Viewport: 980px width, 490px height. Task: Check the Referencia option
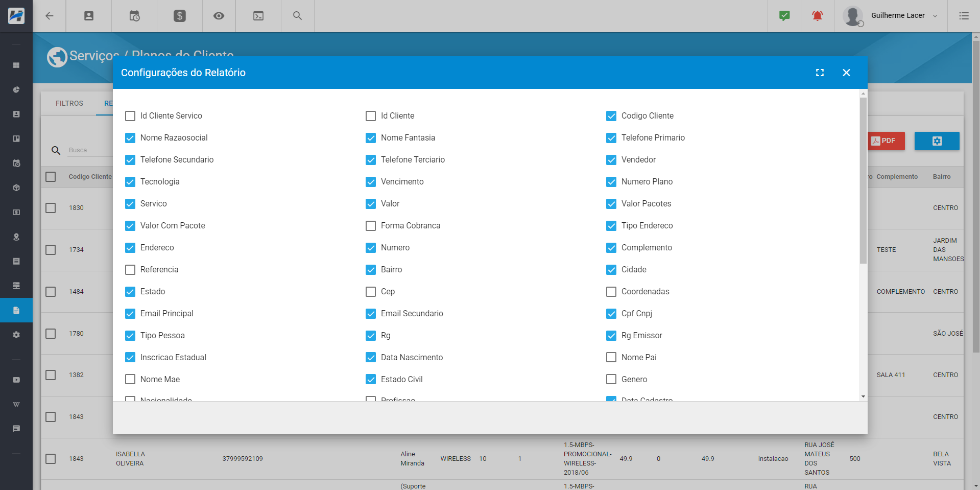tap(130, 270)
